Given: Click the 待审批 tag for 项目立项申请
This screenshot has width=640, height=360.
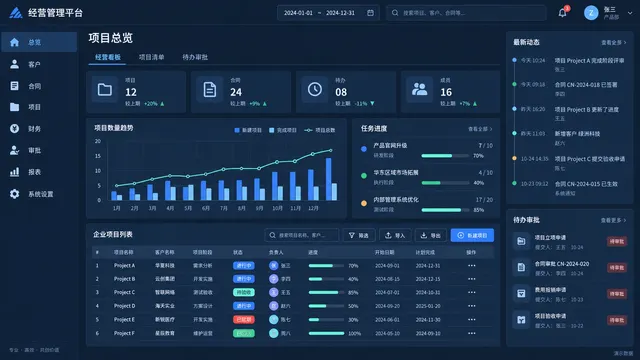Looking at the screenshot, I should click(617, 241).
